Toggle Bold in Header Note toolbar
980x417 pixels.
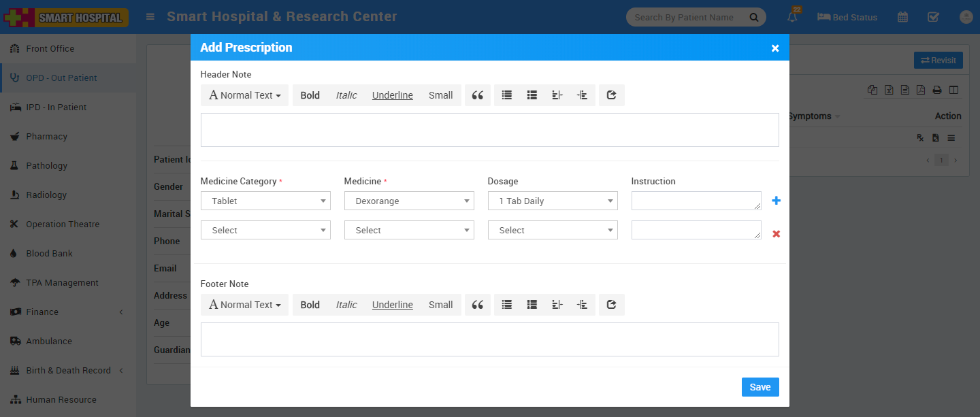(310, 95)
